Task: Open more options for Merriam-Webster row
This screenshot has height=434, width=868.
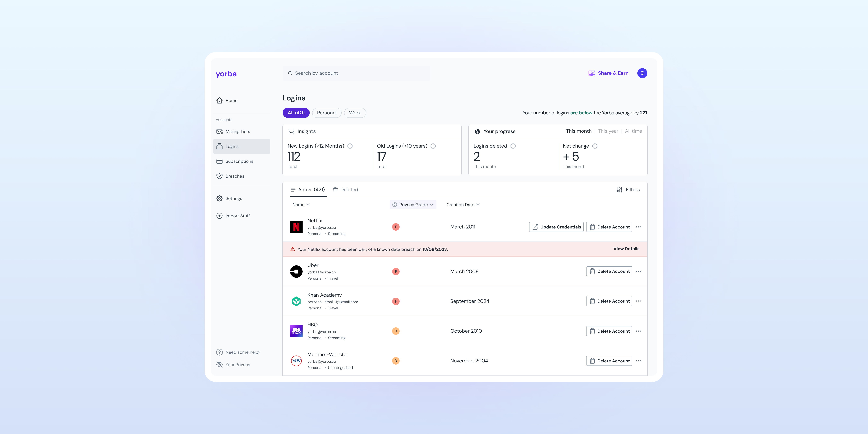Action: coord(639,361)
